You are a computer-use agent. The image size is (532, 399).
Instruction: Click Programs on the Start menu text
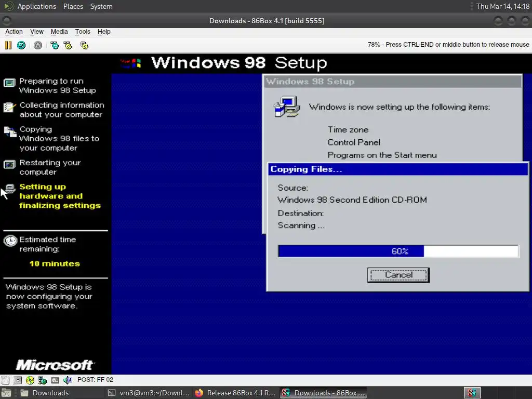(x=382, y=155)
